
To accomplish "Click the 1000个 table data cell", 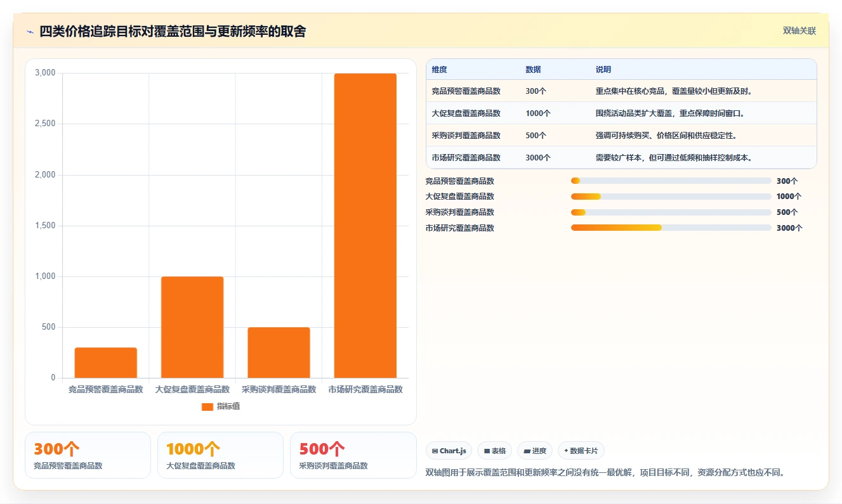I will click(538, 113).
